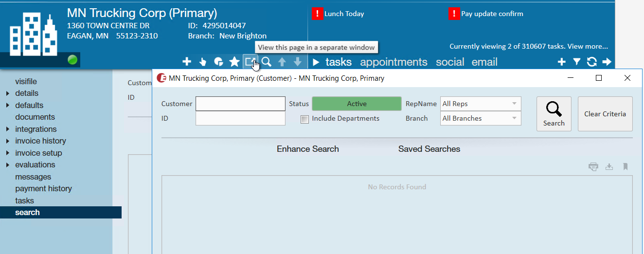The height and width of the screenshot is (254, 644).
Task: Click the print results icon
Action: (x=593, y=167)
